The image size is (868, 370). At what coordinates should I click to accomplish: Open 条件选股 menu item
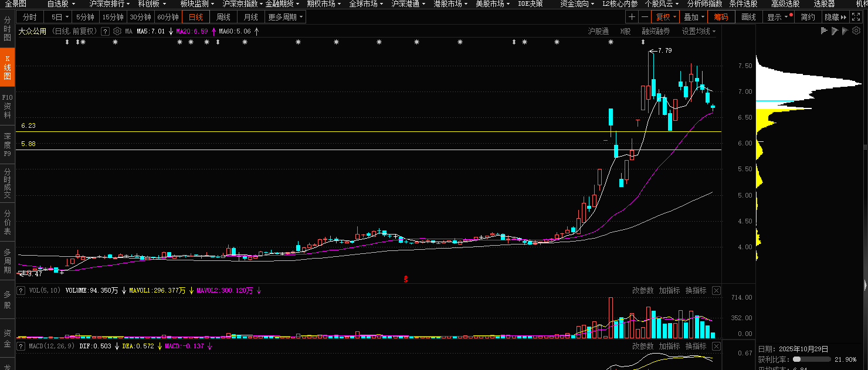[x=743, y=4]
